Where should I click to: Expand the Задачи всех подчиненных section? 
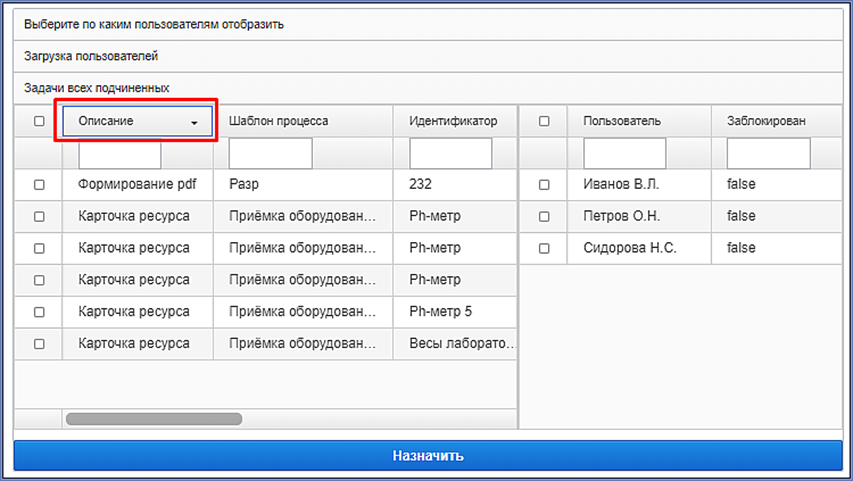coord(428,88)
